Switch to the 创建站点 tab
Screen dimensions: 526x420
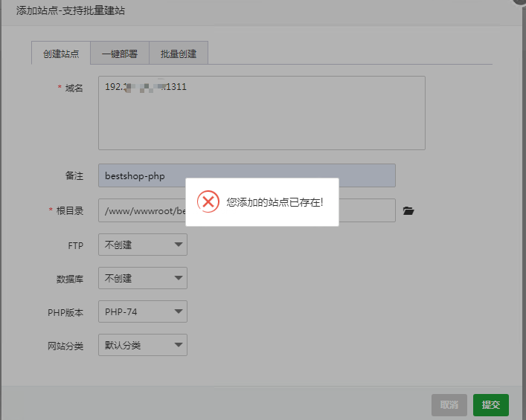(x=61, y=54)
